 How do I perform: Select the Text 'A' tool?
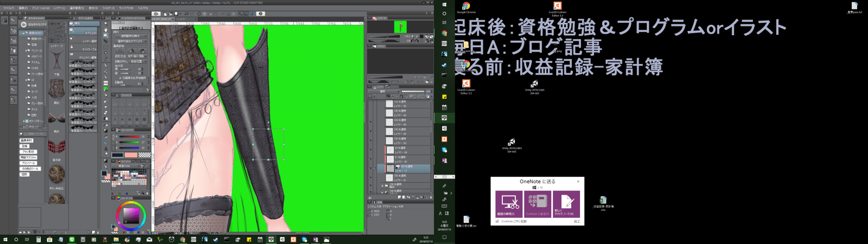click(x=106, y=149)
